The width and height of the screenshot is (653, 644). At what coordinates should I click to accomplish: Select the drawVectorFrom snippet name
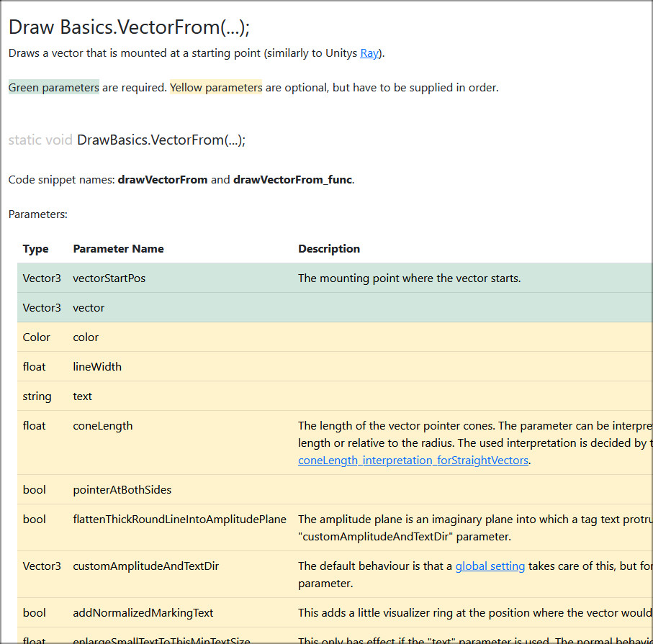163,180
